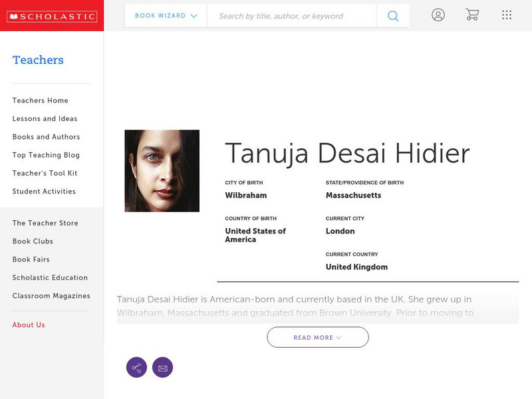Click the Scholastic logo
532x399 pixels.
52,16
